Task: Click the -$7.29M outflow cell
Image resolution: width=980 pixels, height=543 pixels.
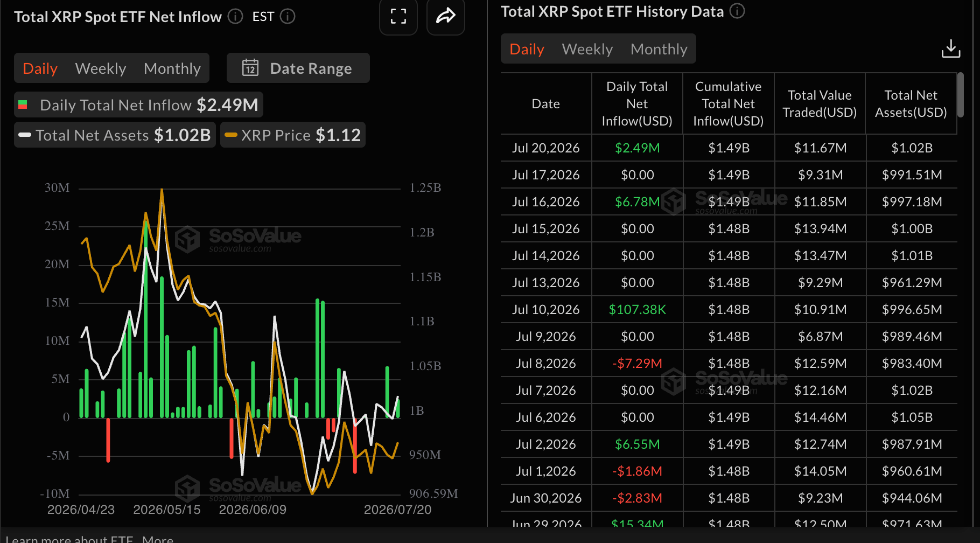Action: [638, 363]
